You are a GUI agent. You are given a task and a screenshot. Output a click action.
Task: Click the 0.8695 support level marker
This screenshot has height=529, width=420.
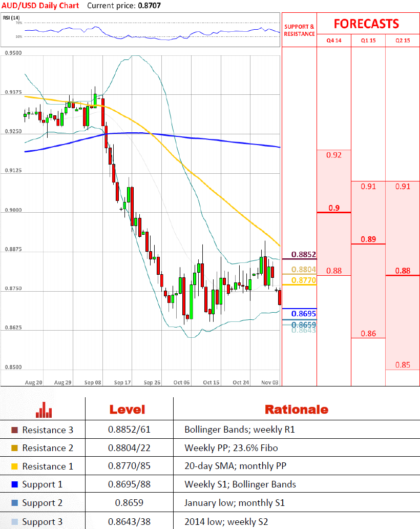(x=303, y=314)
